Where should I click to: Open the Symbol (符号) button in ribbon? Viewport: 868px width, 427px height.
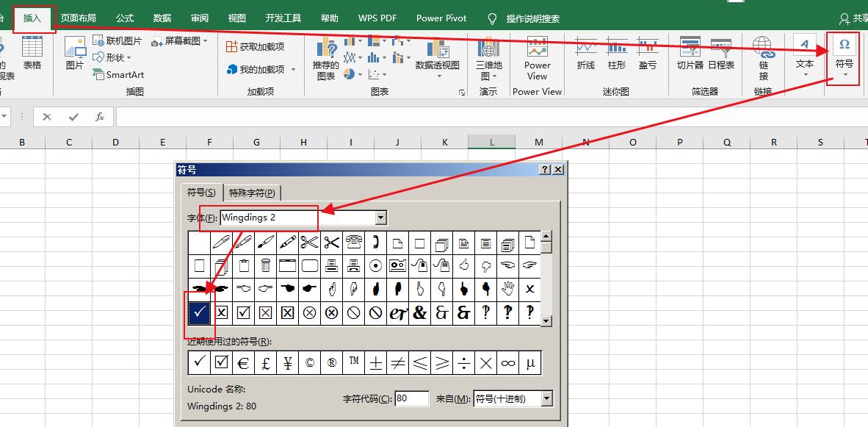(844, 54)
